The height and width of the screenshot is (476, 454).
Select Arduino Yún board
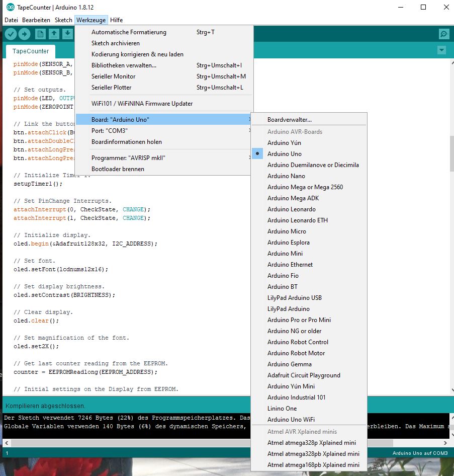pyautogui.click(x=309, y=143)
